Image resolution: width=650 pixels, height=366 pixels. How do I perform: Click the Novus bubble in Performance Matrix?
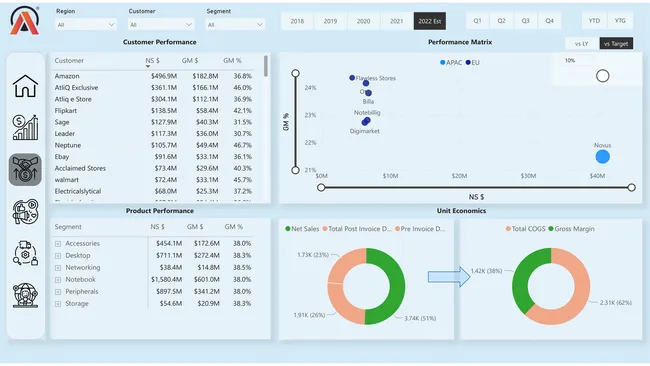click(x=602, y=157)
